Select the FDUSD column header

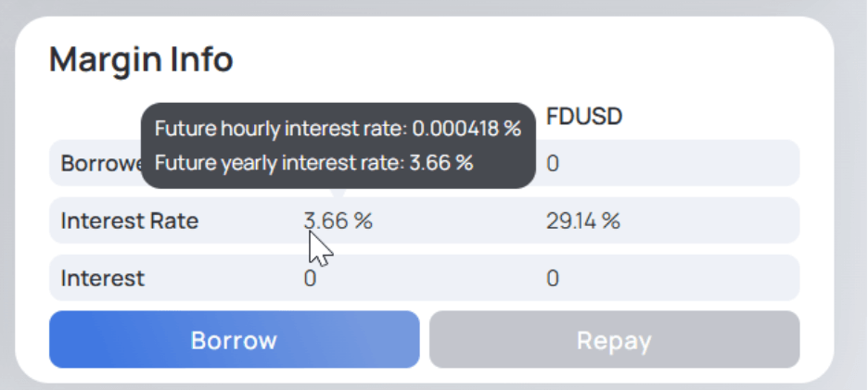point(584,117)
